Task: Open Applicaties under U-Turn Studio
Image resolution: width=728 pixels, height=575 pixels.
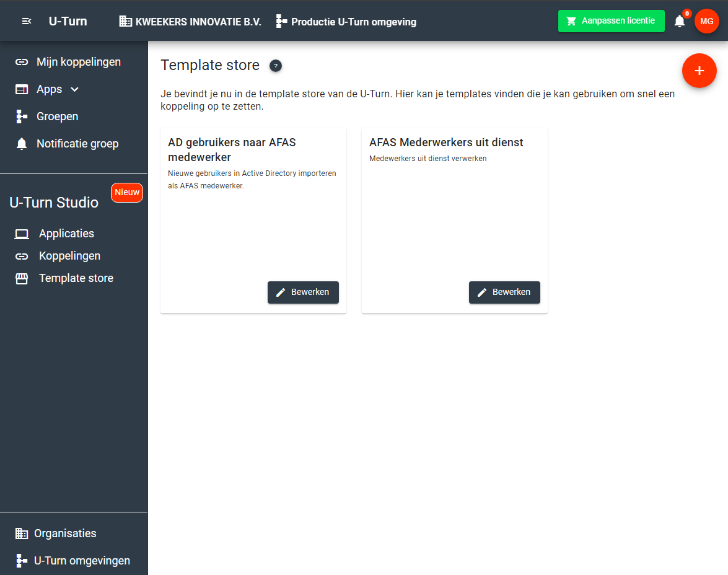Action: (x=66, y=234)
